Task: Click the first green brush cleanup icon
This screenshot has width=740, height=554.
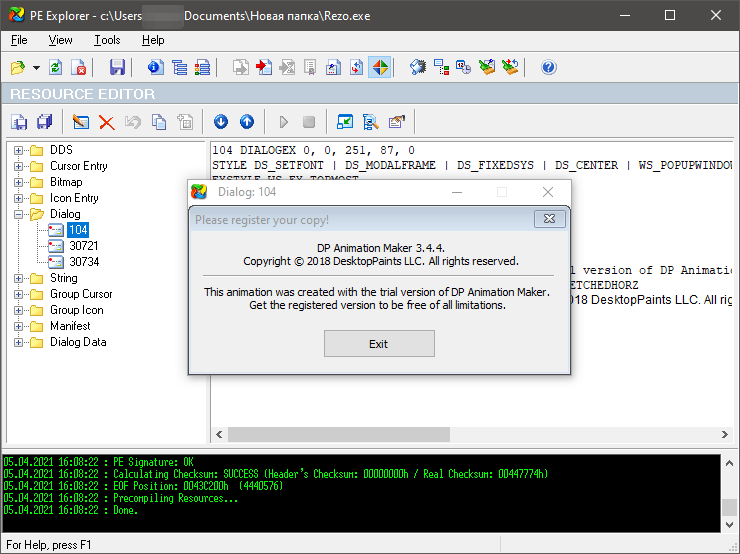Action: [487, 67]
